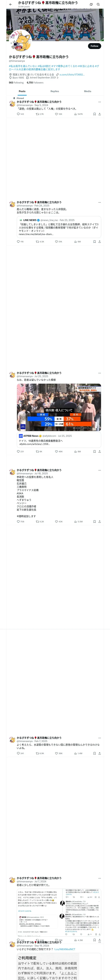View the 6,755 Followers list
Screen dimensions: 110x980
[35, 82]
